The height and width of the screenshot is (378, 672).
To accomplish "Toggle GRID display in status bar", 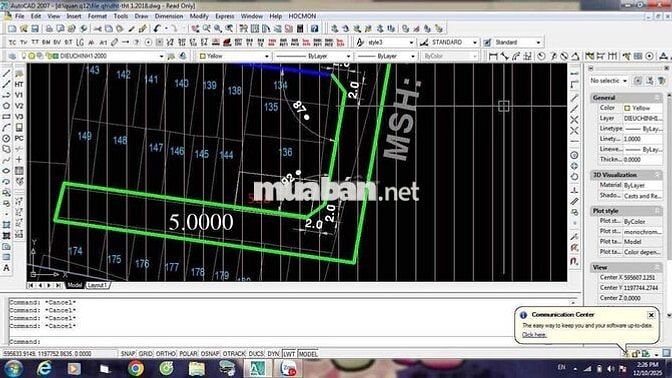I will coord(146,354).
